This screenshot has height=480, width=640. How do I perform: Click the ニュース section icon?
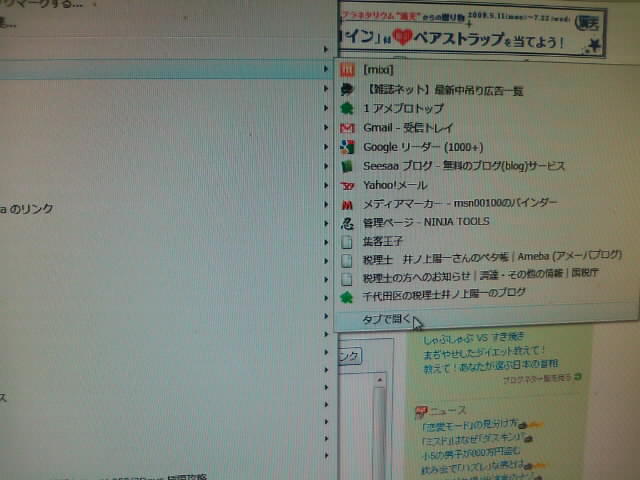(421, 411)
